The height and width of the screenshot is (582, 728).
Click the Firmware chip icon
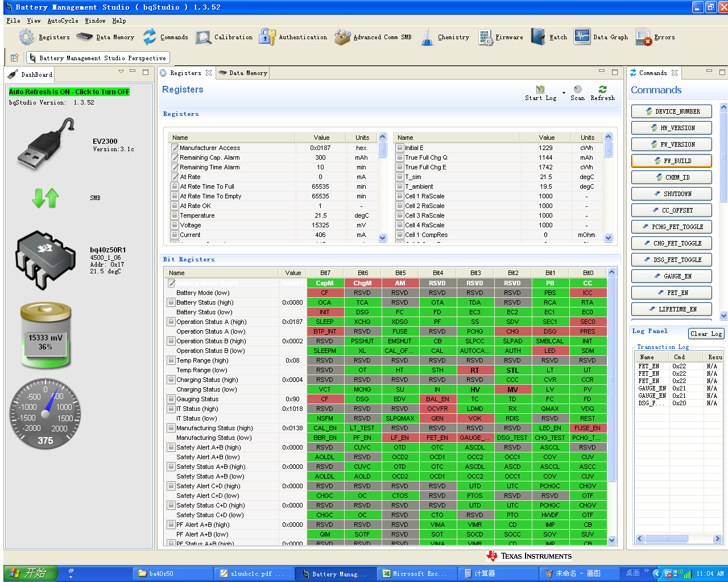point(485,38)
